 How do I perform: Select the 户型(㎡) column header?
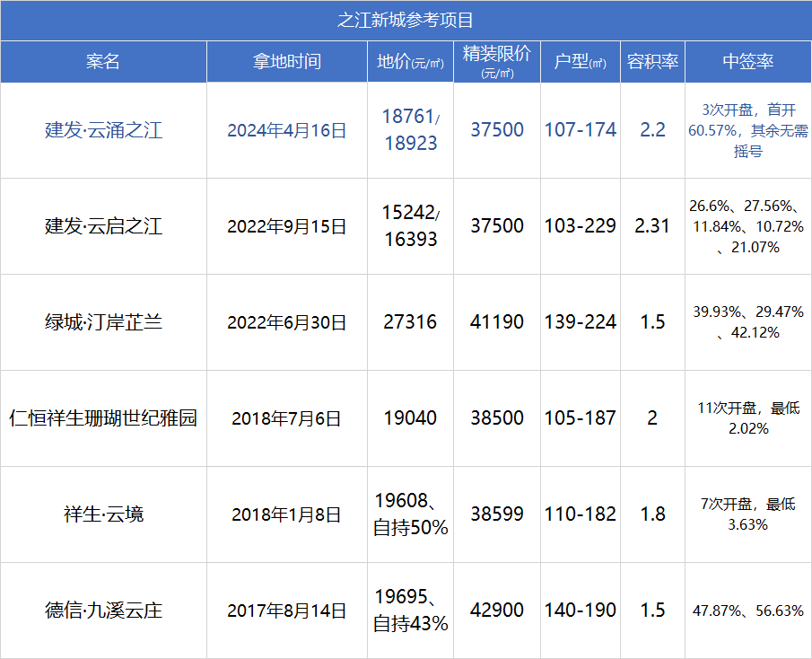(x=580, y=62)
